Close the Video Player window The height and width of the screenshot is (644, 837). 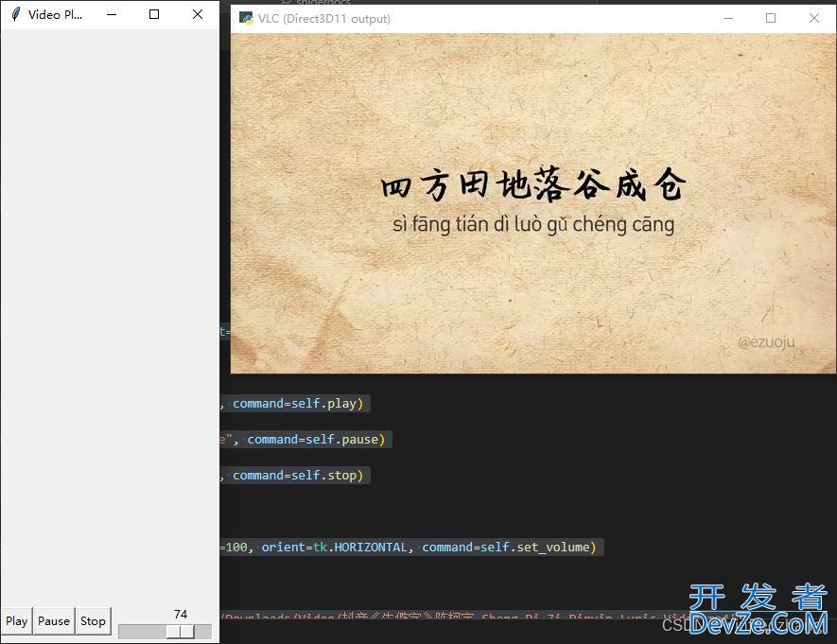(198, 14)
